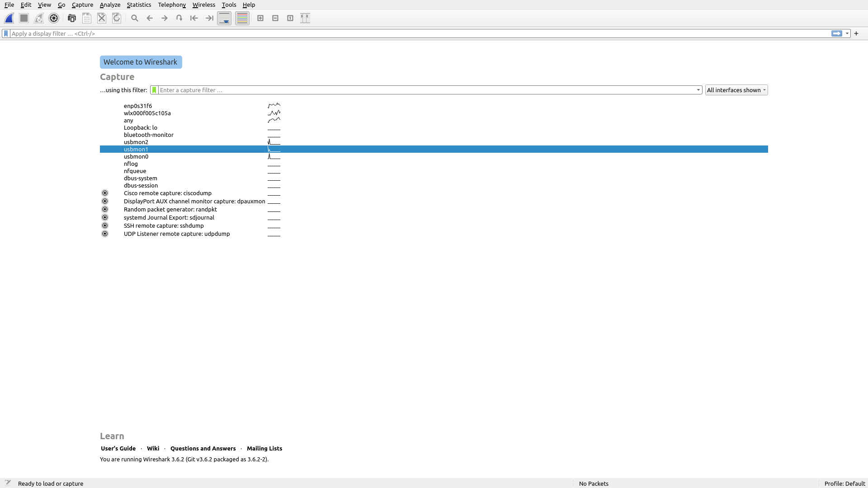Toggle auto-scroll during live capture
Viewport: 868px width, 488px height.
[x=224, y=18]
